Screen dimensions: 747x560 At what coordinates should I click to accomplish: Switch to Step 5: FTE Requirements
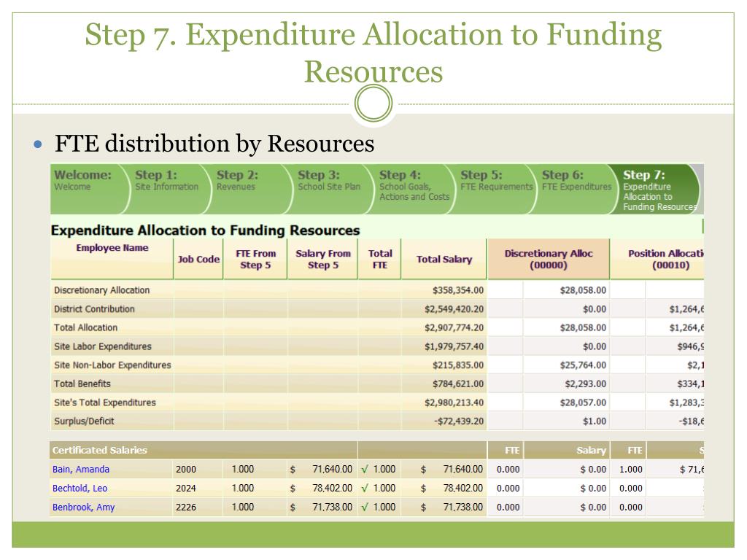493,189
